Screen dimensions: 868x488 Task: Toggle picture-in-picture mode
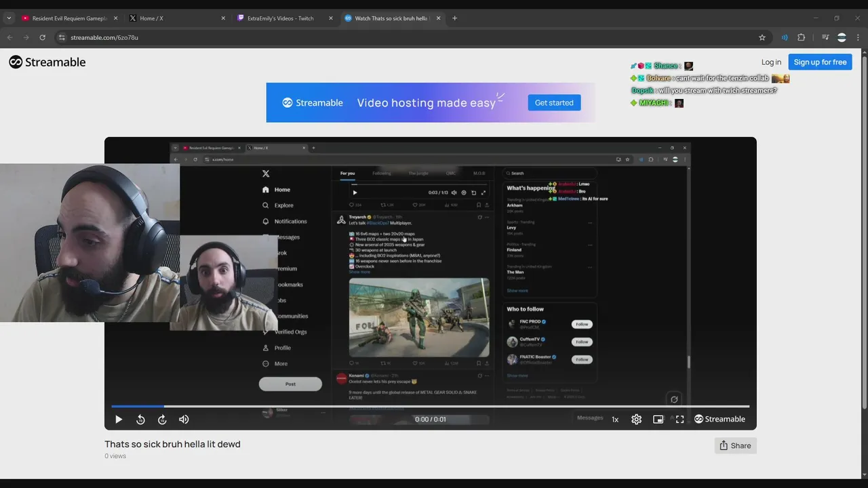tap(658, 420)
